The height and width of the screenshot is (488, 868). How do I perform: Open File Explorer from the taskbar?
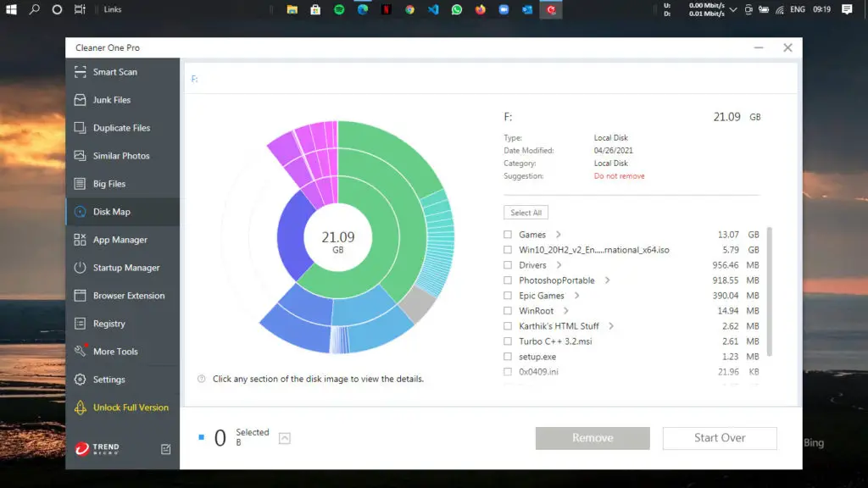(292, 9)
